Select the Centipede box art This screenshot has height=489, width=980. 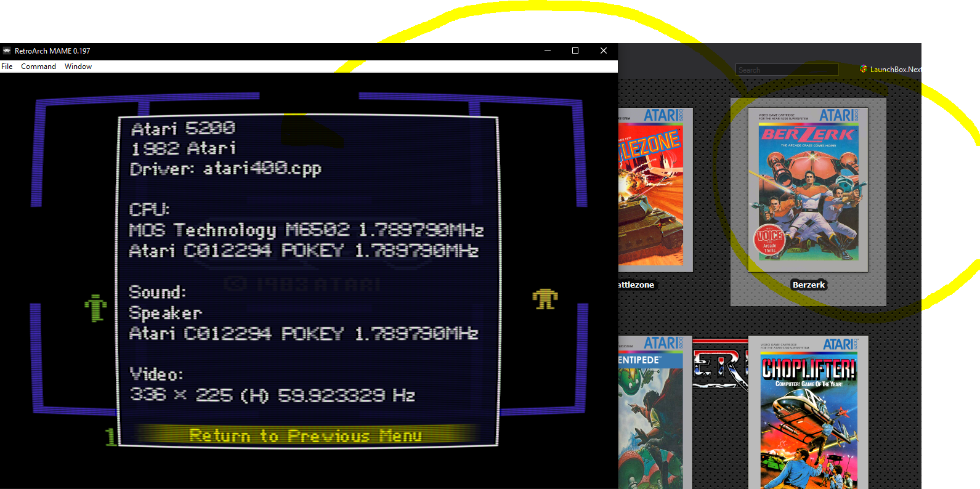pyautogui.click(x=655, y=412)
